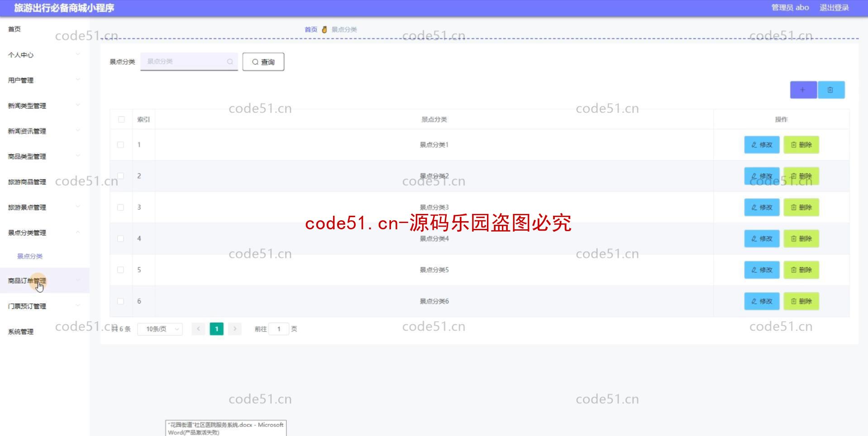Expand 新闻类型管理 sidebar menu
The height and width of the screenshot is (436, 868).
(x=44, y=105)
